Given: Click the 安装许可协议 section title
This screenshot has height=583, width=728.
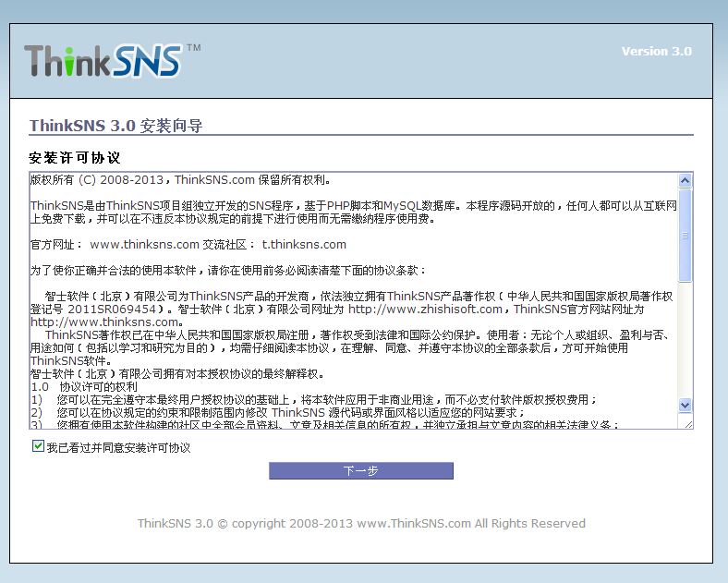Looking at the screenshot, I should (75, 158).
